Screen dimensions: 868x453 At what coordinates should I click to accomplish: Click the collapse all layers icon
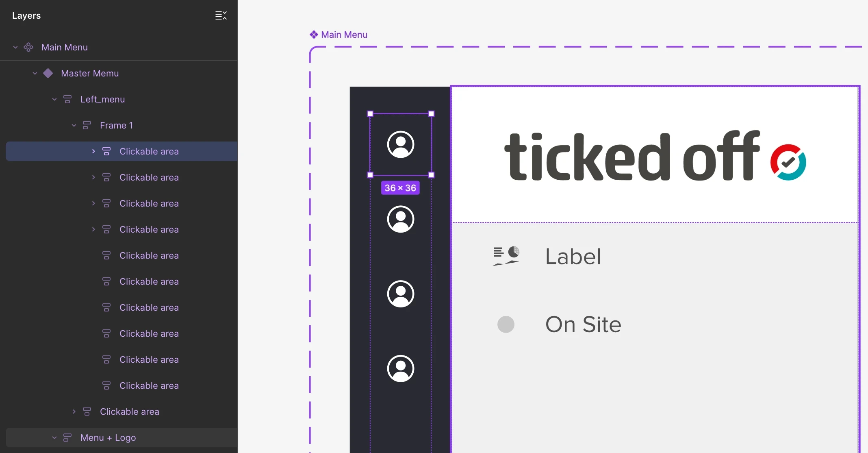tap(221, 15)
